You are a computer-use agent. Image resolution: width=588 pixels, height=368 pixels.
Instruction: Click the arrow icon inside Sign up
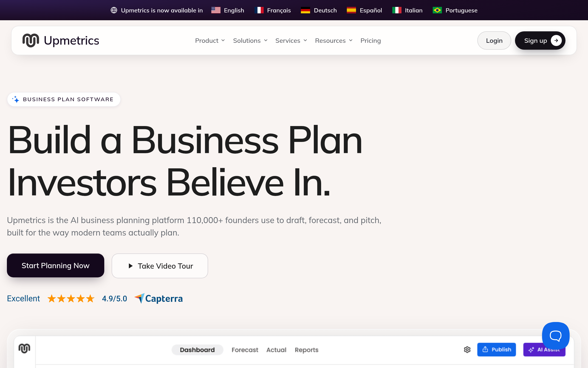click(x=556, y=40)
